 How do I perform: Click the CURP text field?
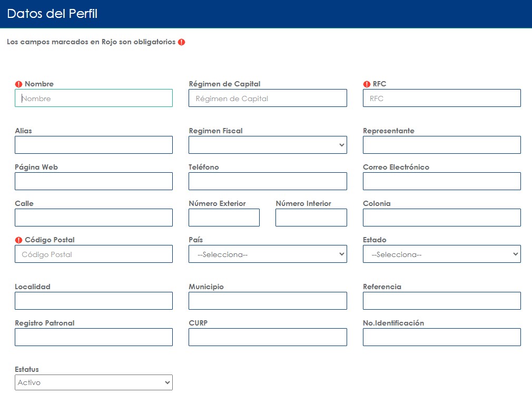point(268,337)
